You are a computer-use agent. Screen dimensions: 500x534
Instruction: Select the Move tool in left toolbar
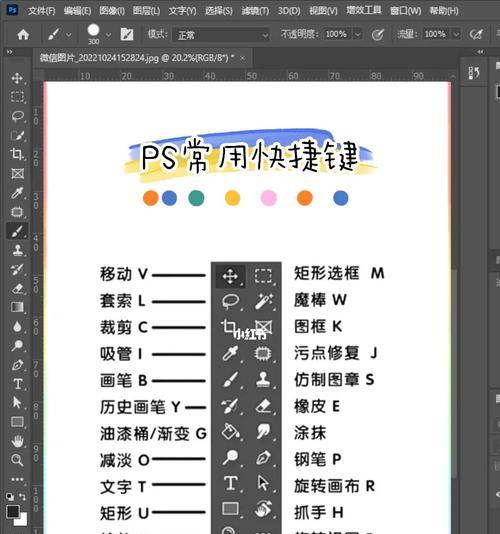[17, 78]
